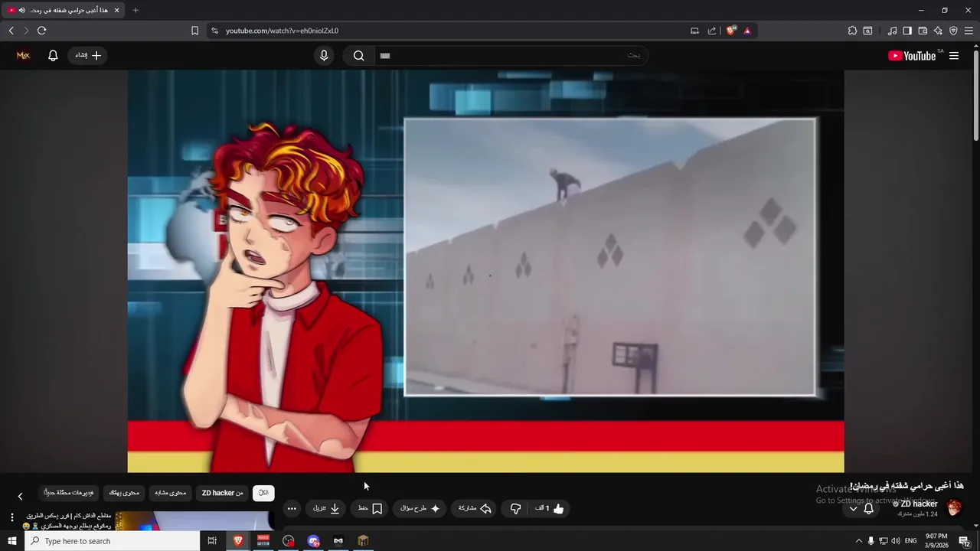Open Brave main menu hamburger
Viewport: 980px width, 551px height.
[x=969, y=31]
